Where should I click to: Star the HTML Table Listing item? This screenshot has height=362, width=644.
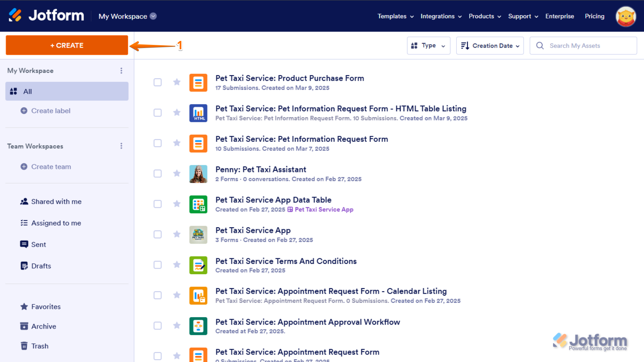tap(177, 112)
